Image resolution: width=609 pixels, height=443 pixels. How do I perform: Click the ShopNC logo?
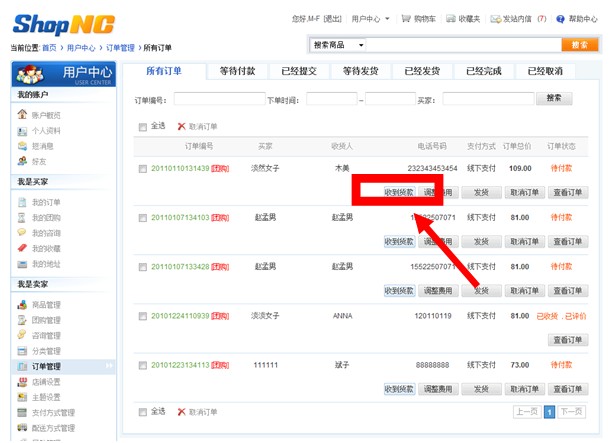(64, 24)
